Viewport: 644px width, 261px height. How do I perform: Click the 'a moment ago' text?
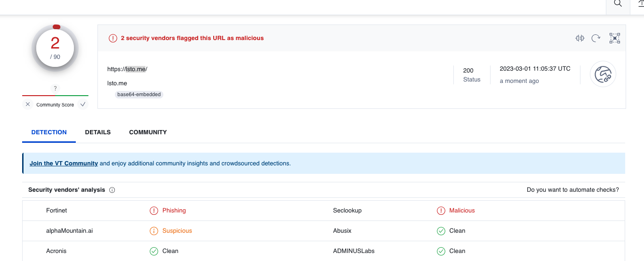tap(519, 81)
